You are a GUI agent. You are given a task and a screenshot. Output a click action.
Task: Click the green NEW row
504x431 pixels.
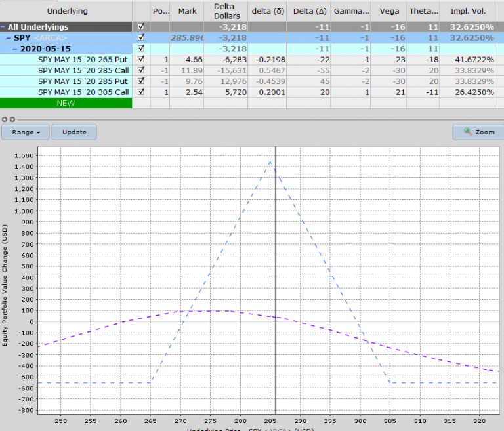[x=66, y=103]
